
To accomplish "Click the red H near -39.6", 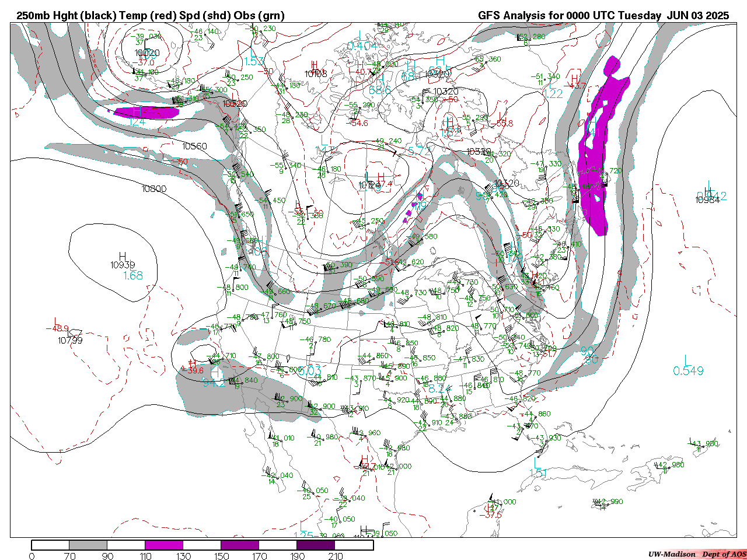I will 193,363.
